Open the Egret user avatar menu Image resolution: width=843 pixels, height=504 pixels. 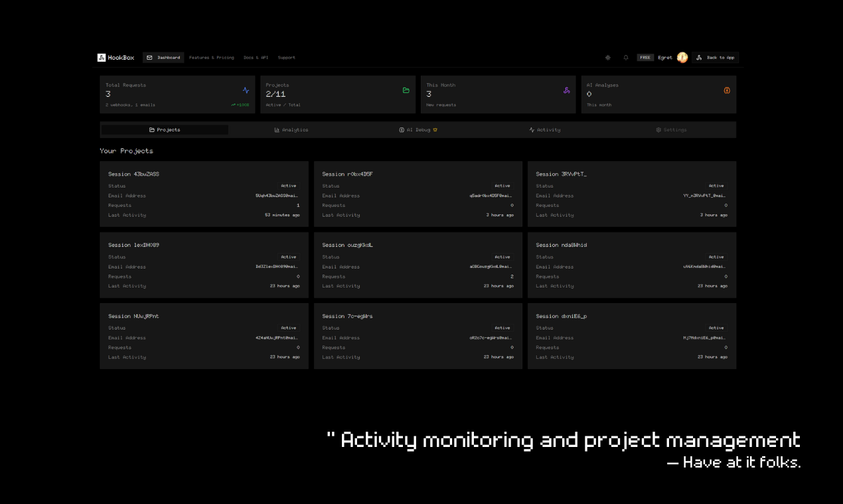point(682,58)
